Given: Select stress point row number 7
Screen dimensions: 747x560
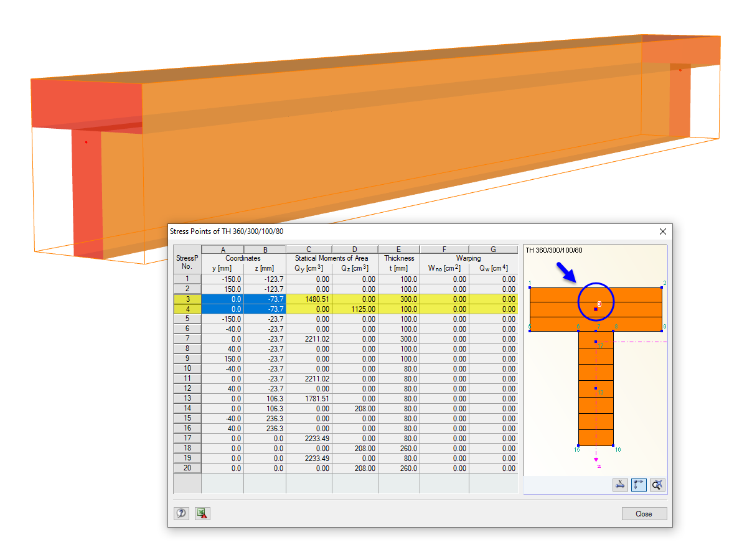Looking at the screenshot, I should coord(187,339).
